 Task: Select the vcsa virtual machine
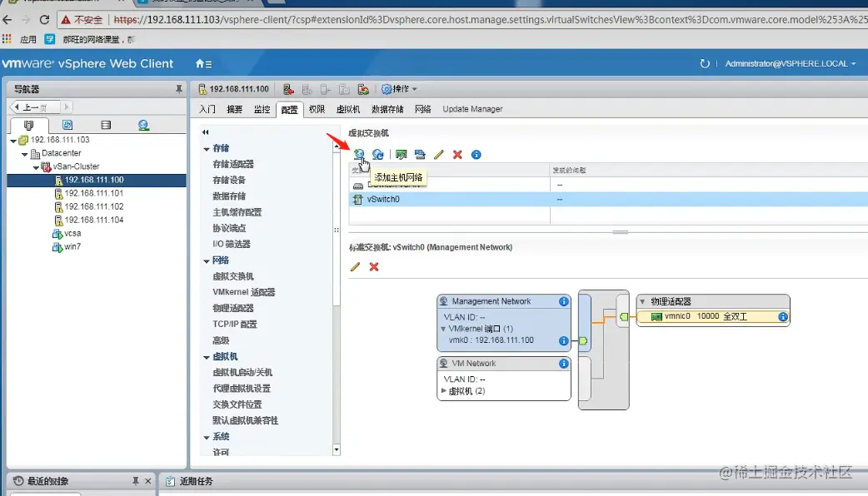tap(72, 233)
